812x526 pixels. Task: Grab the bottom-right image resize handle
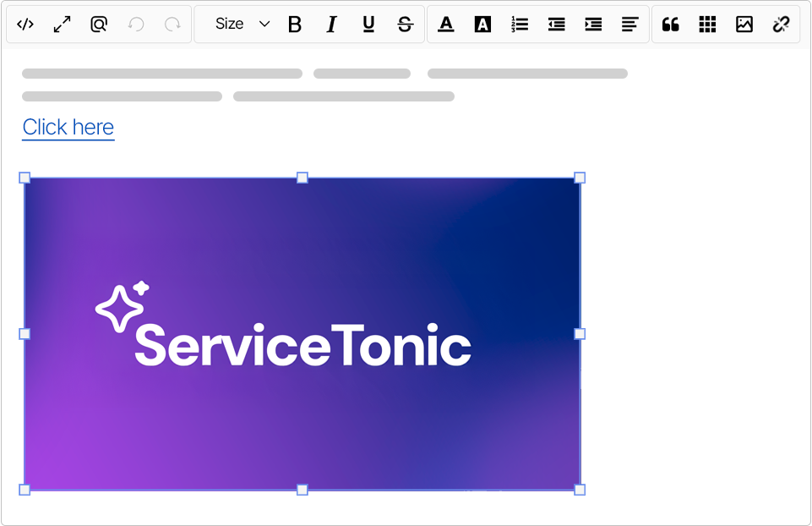tap(580, 490)
